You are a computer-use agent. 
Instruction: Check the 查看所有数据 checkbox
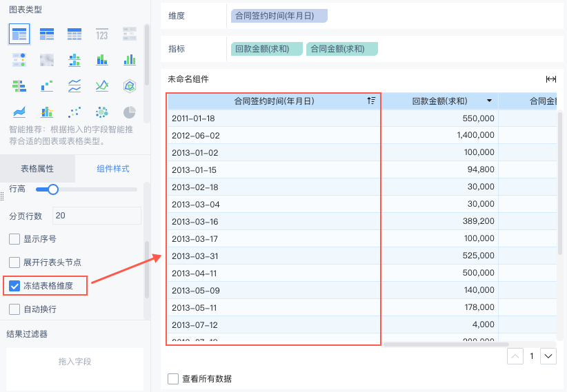(x=173, y=379)
